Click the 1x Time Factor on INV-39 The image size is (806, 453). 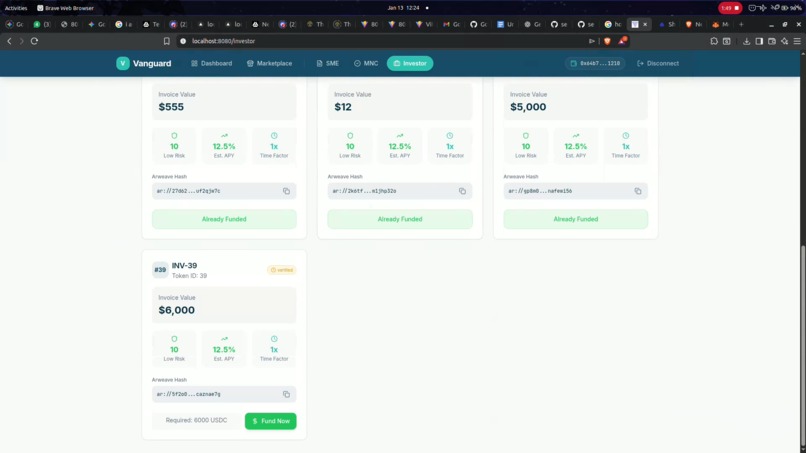click(274, 349)
